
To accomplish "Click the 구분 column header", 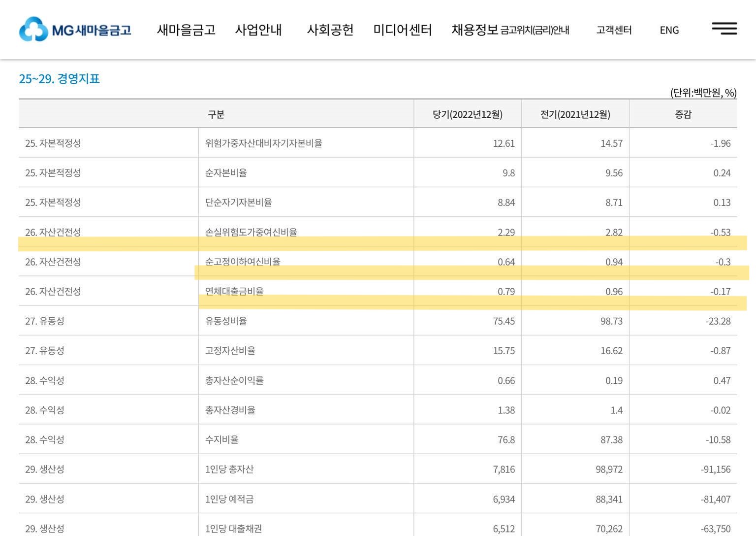I will (x=216, y=114).
